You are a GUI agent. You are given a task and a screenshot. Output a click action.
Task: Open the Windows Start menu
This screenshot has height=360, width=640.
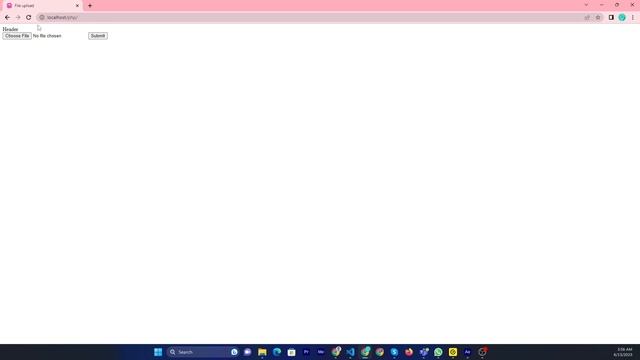(x=158, y=352)
